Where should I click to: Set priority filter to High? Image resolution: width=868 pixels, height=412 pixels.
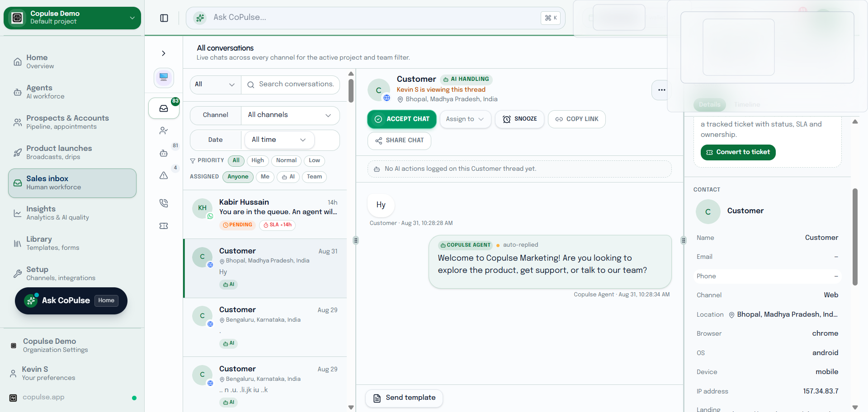[x=258, y=161]
